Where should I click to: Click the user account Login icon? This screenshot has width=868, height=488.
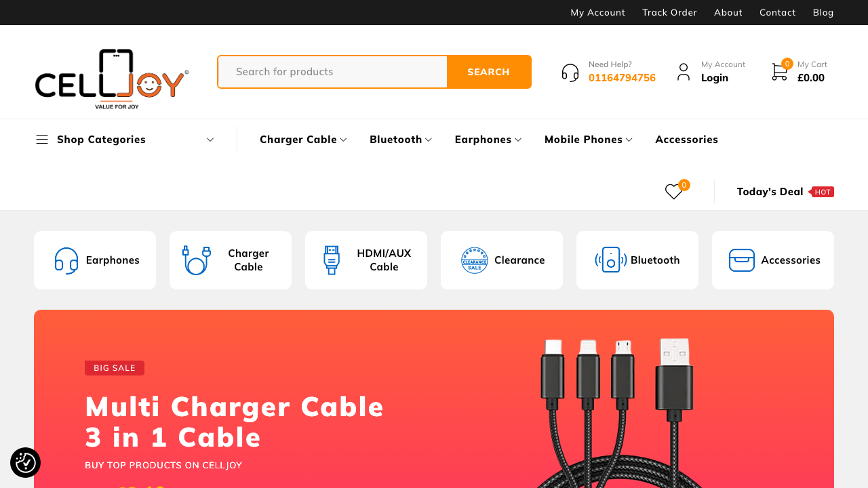[x=684, y=72]
